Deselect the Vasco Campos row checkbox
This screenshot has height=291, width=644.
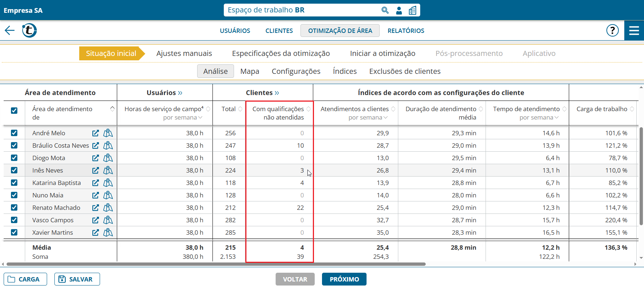14,220
